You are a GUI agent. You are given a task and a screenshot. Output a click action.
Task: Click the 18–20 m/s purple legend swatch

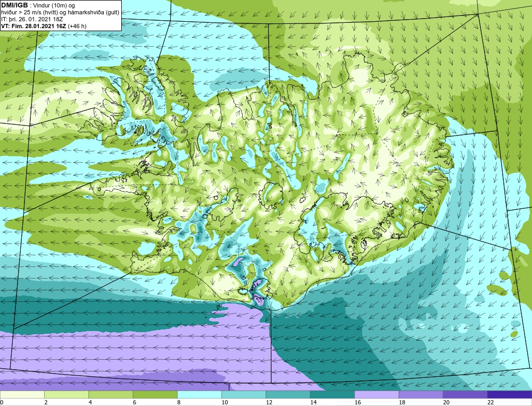click(x=421, y=395)
